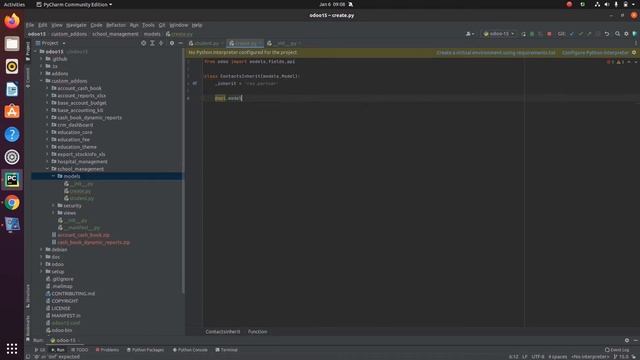The width and height of the screenshot is (640, 360).
Task: Expand the debian folder
Action: [42, 250]
